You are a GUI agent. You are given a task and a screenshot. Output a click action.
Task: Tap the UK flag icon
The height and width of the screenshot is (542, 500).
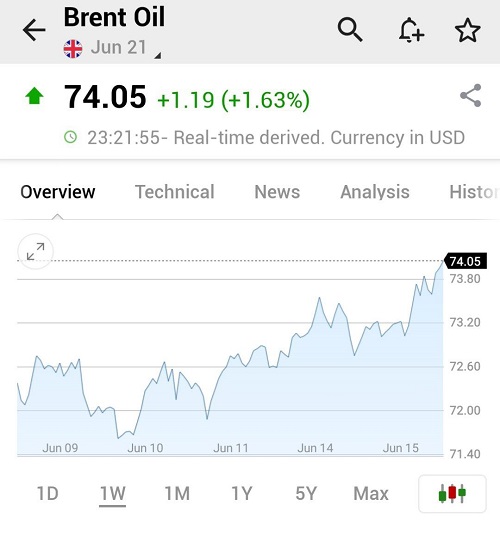pyautogui.click(x=73, y=49)
